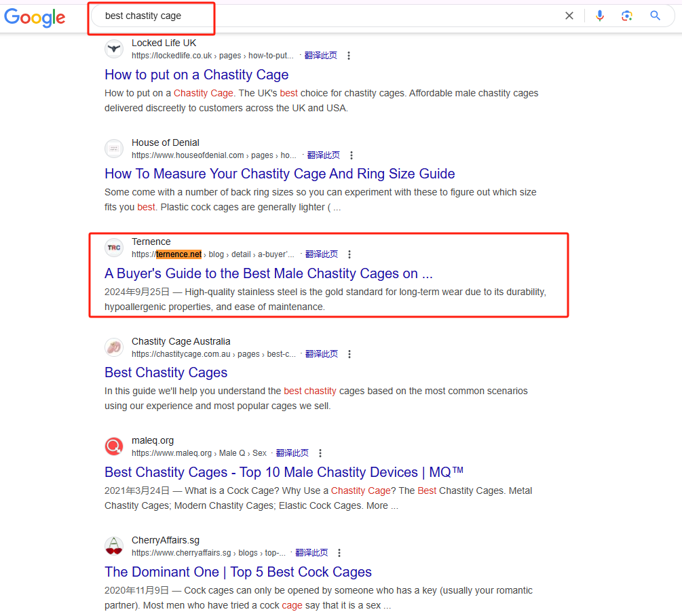The image size is (682, 616).
Task: Open more options for House of Denial result
Action: [x=352, y=155]
